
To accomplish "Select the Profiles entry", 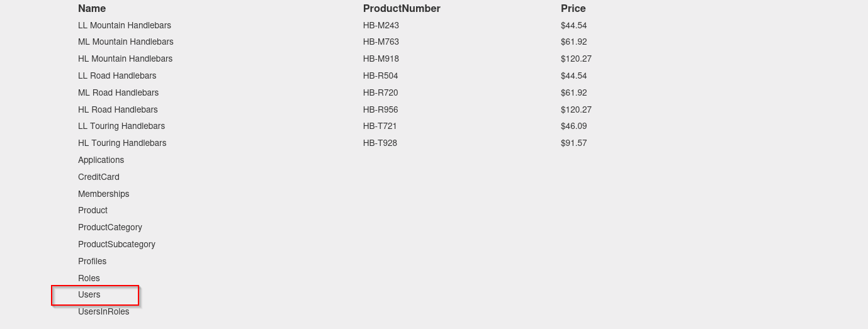I will [x=92, y=261].
